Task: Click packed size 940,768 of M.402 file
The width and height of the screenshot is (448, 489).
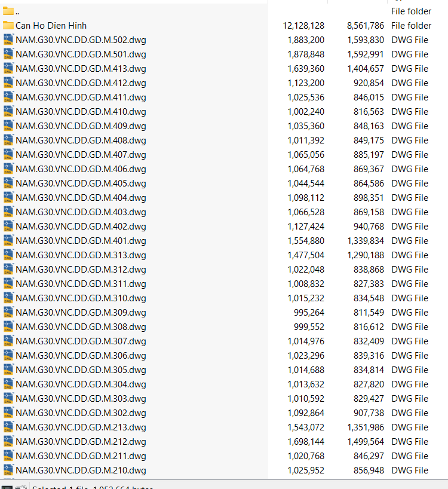Action: tap(369, 227)
